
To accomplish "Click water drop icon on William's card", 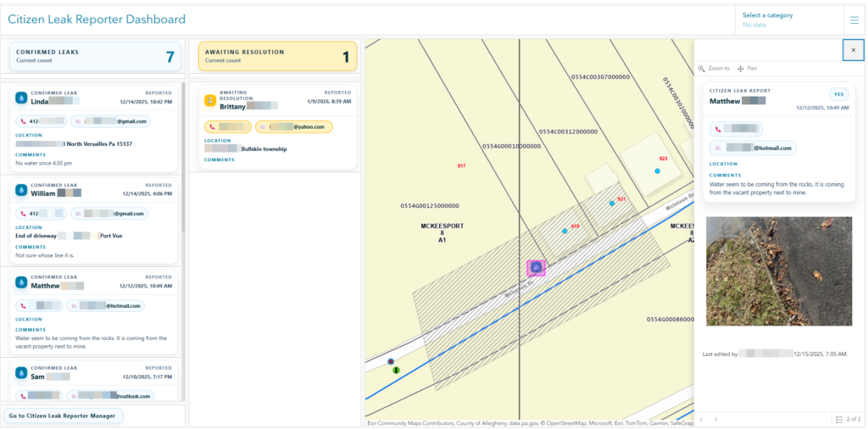I will (21, 189).
